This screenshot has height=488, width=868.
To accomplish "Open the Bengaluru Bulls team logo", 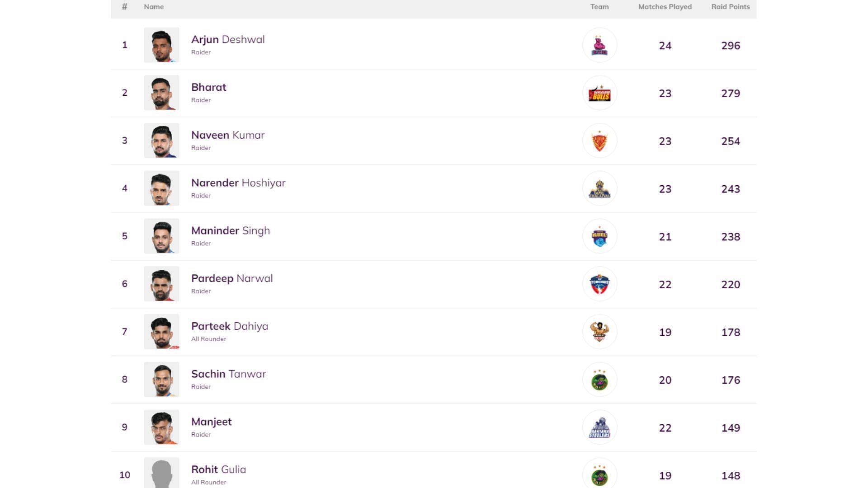I will (x=599, y=93).
